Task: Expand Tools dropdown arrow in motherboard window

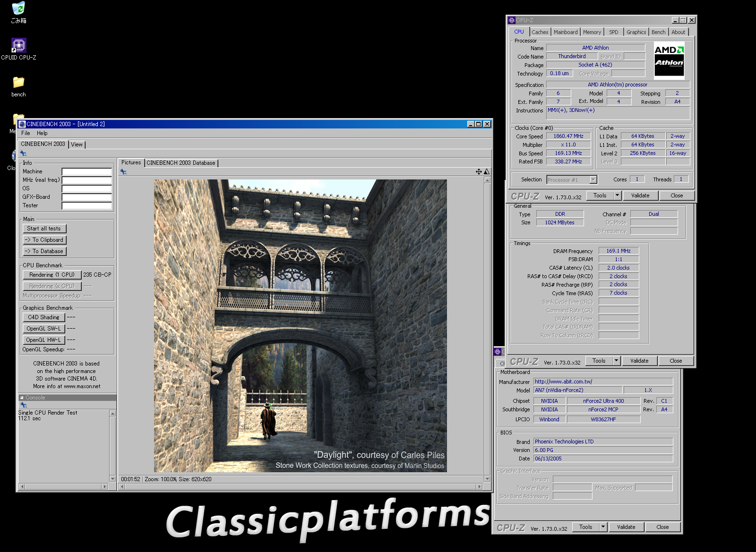Action: pyautogui.click(x=603, y=527)
